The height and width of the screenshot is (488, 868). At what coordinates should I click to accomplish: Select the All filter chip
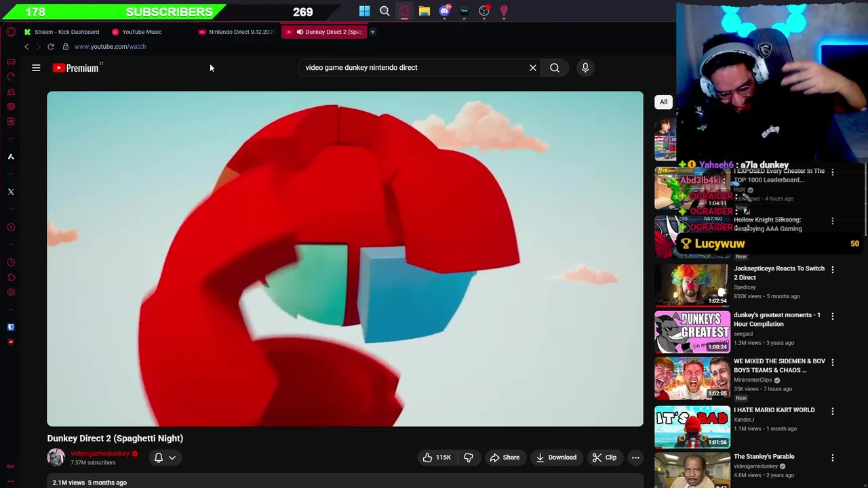coord(664,102)
